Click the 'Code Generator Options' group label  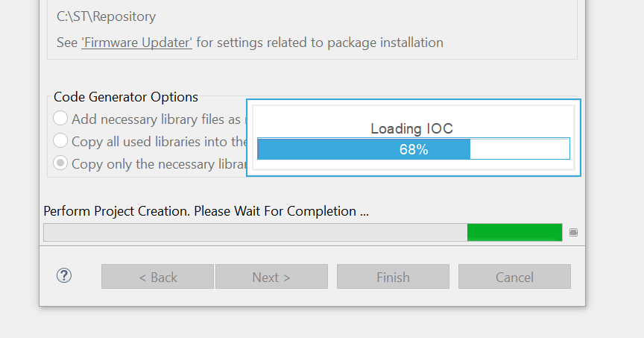(126, 97)
